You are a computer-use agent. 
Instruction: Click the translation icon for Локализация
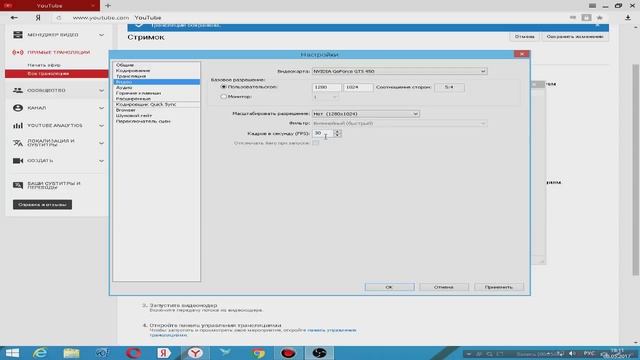click(x=18, y=143)
